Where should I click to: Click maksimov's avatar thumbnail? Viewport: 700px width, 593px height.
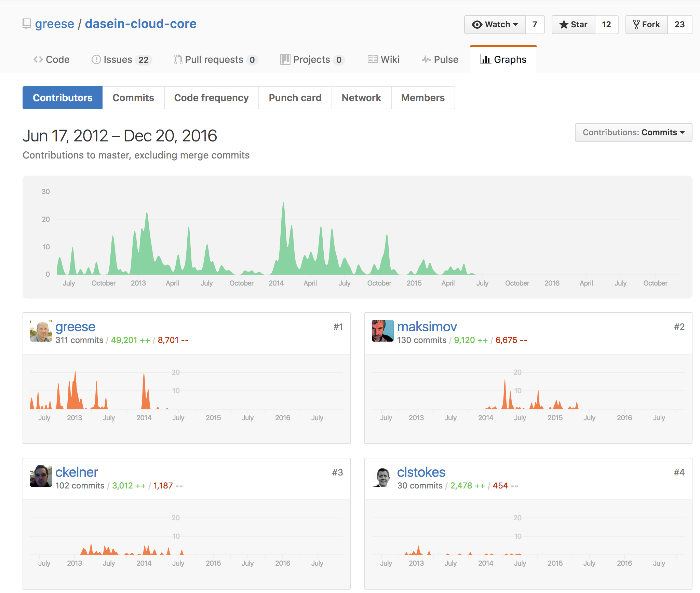pos(383,331)
